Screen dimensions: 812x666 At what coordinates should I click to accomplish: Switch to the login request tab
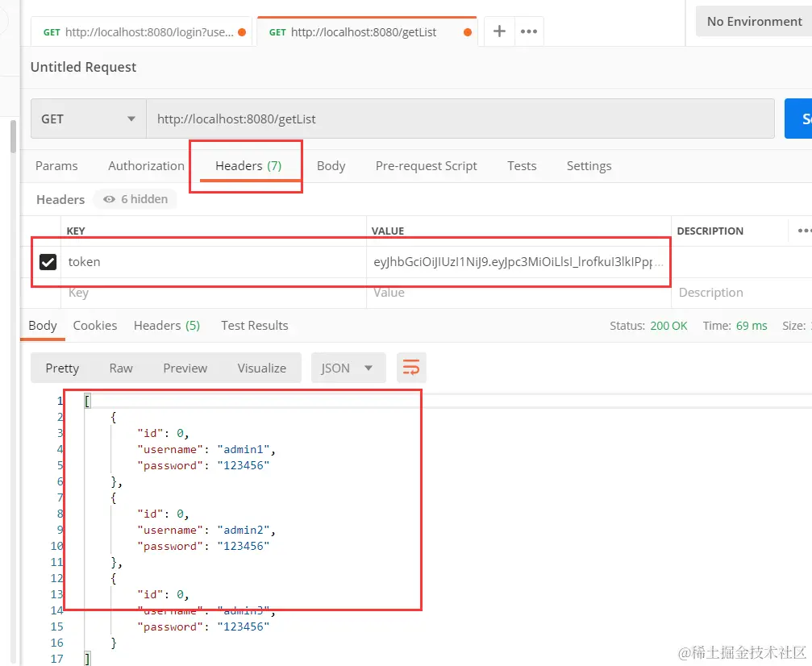141,32
